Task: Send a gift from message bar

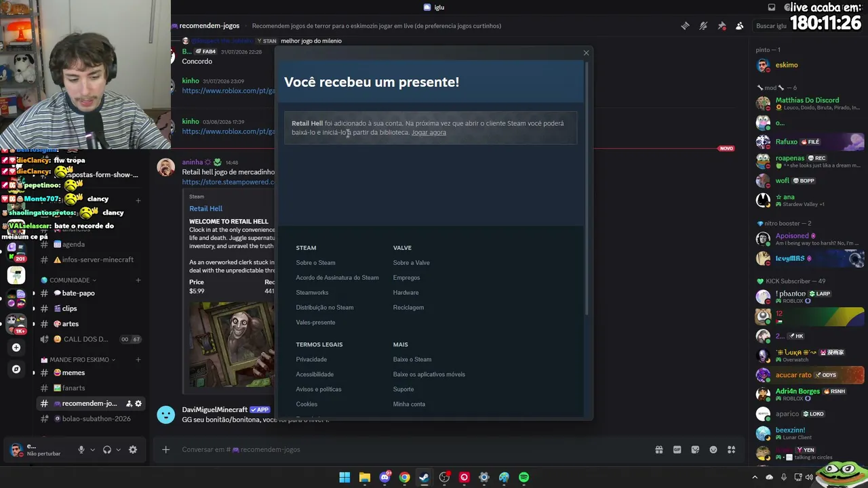Action: [658, 449]
